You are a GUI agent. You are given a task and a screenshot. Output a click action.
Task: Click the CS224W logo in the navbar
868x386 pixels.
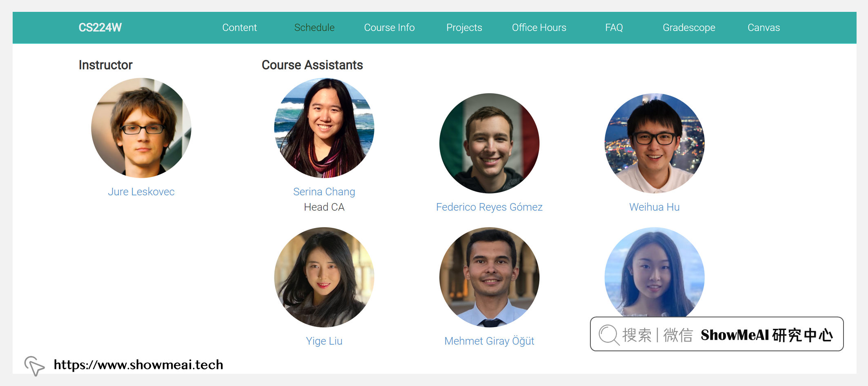[x=100, y=27]
